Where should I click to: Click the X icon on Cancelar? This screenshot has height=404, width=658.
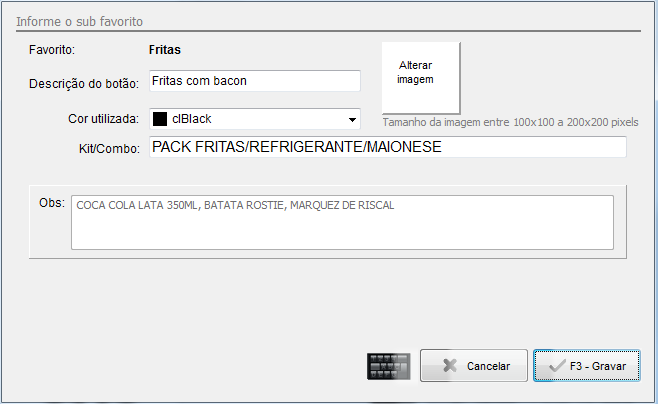pyautogui.click(x=450, y=366)
